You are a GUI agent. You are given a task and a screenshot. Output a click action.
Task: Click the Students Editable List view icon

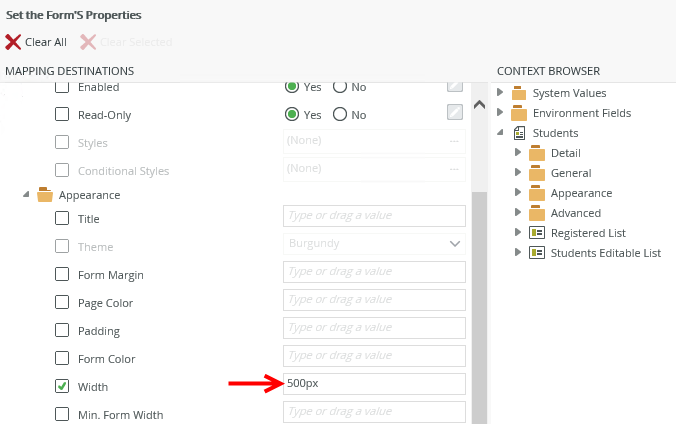[x=537, y=253]
